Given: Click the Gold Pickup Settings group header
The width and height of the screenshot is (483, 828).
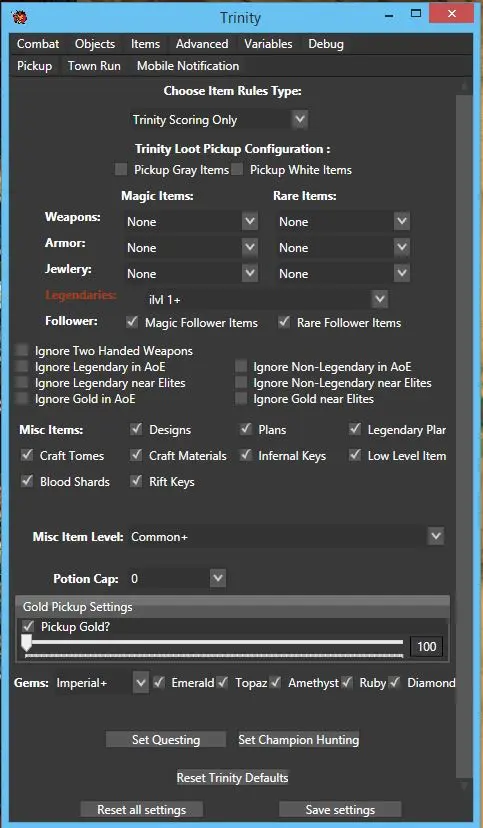Looking at the screenshot, I should pyautogui.click(x=232, y=607).
